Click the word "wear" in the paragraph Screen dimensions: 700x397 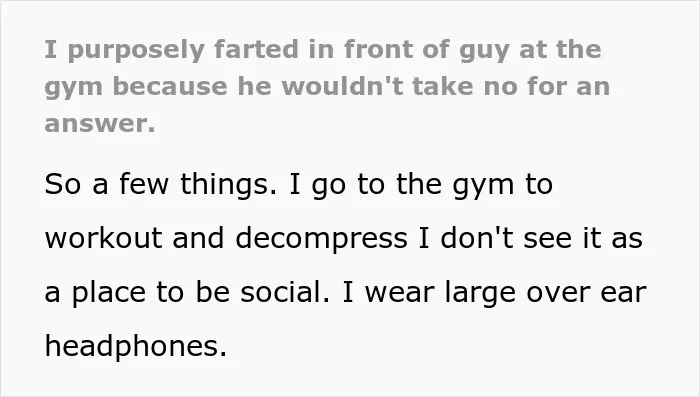click(x=399, y=293)
